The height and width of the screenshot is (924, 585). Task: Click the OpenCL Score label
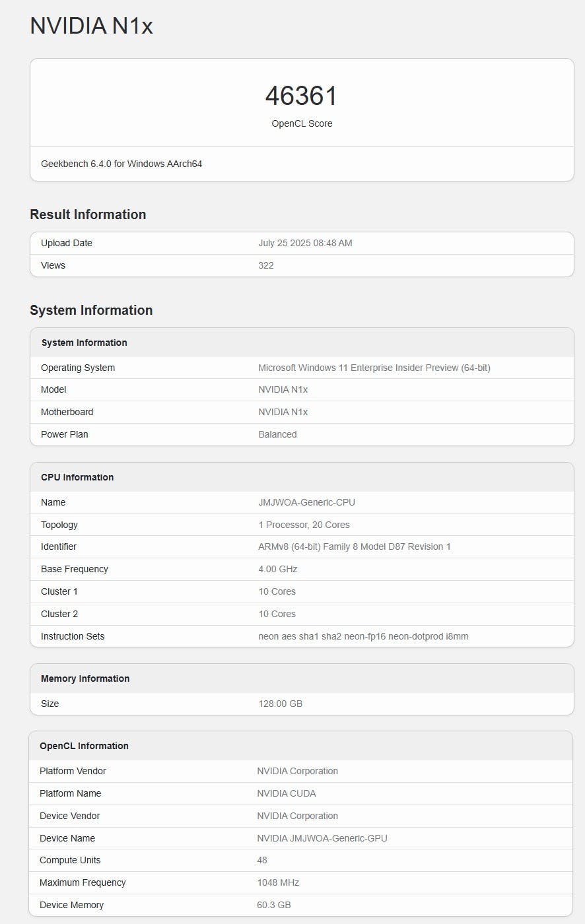click(x=302, y=123)
